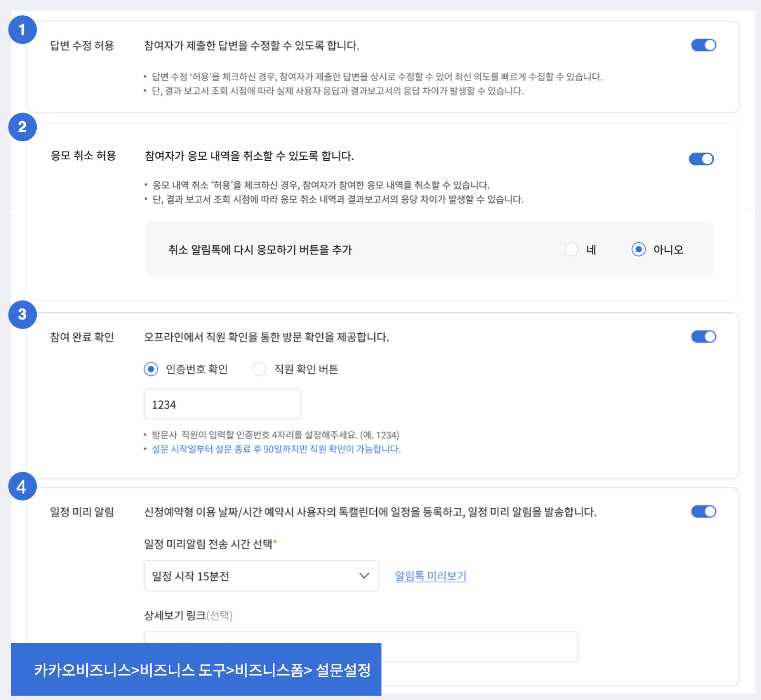This screenshot has height=700, width=761.
Task: Toggle the 일정 미리 알림 switch
Action: (703, 512)
